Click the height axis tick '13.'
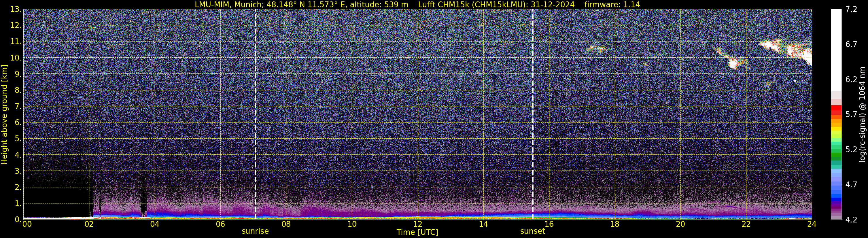This screenshot has width=868, height=238. [x=16, y=9]
